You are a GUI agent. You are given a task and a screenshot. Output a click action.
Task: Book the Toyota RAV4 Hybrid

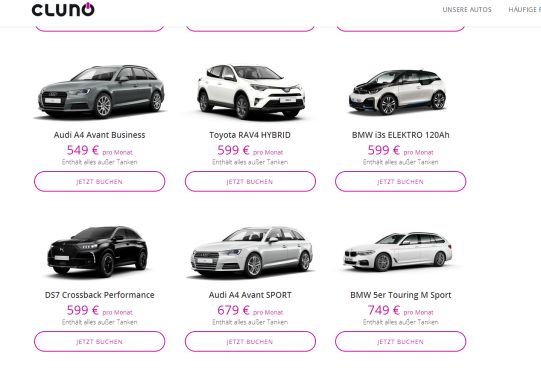[x=250, y=181]
